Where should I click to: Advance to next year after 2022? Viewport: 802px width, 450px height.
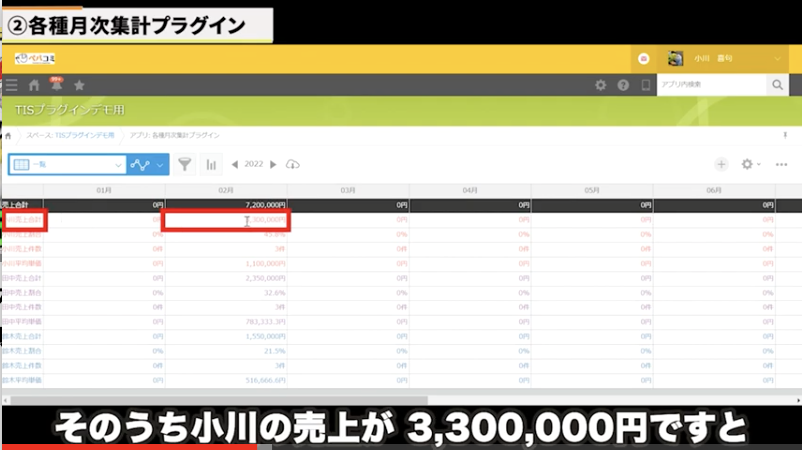pyautogui.click(x=273, y=164)
